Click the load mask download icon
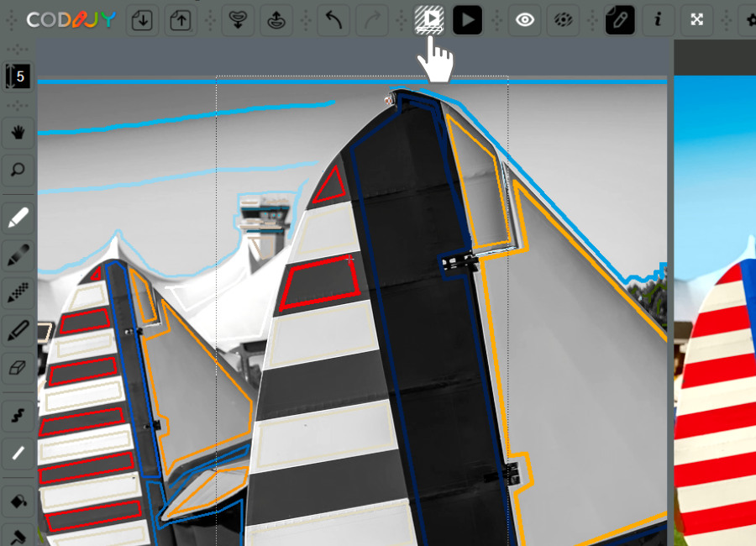Screen dimensions: 756x546 point(238,20)
